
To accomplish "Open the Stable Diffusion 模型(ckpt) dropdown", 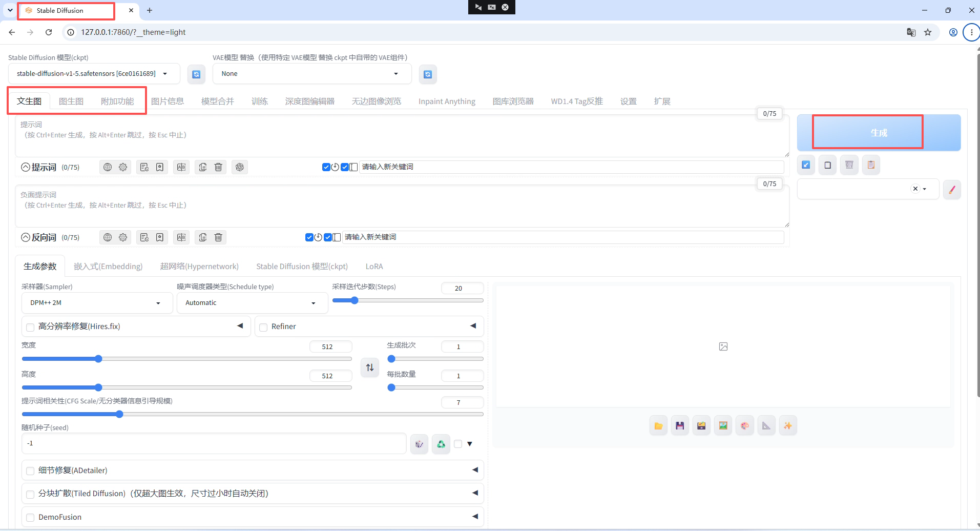I will tap(94, 74).
